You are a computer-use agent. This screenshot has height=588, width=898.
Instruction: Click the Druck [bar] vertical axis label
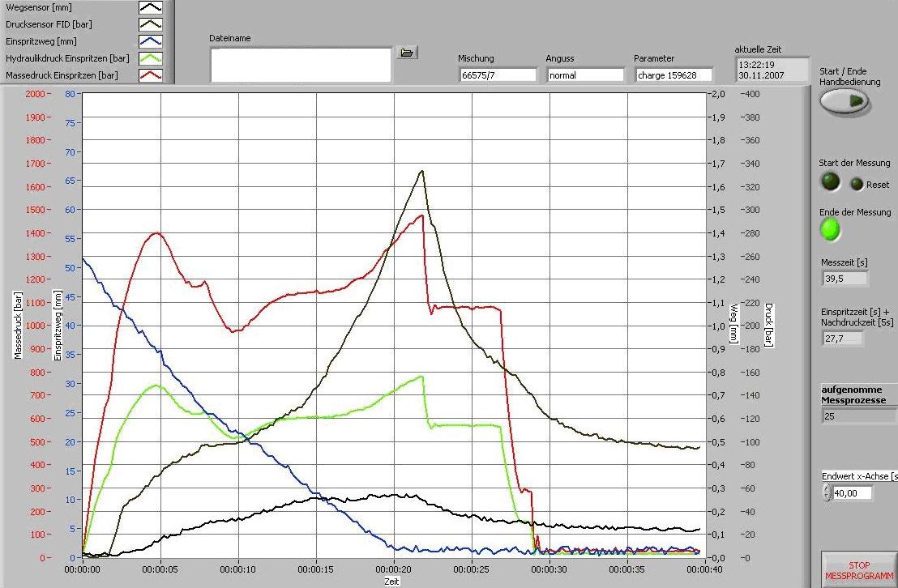768,325
